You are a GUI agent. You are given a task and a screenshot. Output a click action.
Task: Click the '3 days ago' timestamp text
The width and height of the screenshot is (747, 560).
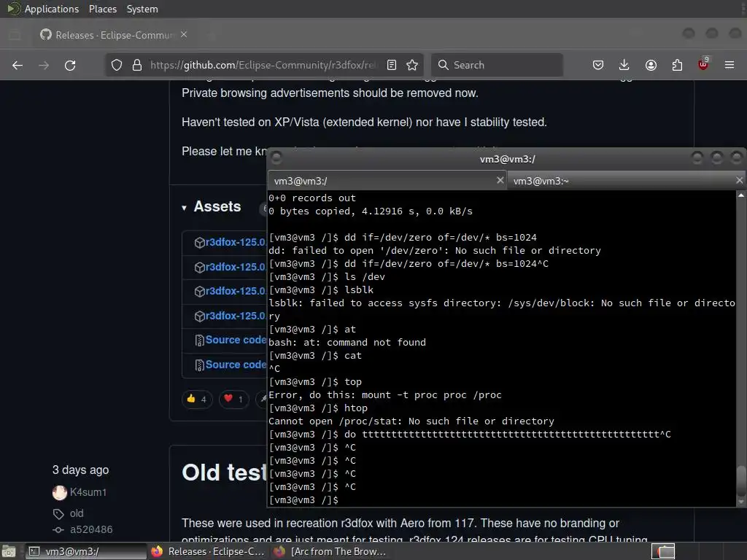80,470
